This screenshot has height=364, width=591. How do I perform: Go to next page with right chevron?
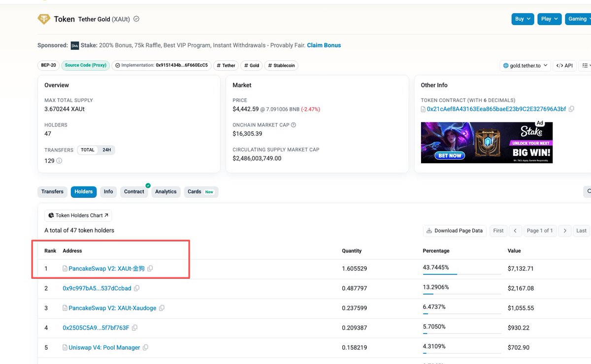[565, 231]
